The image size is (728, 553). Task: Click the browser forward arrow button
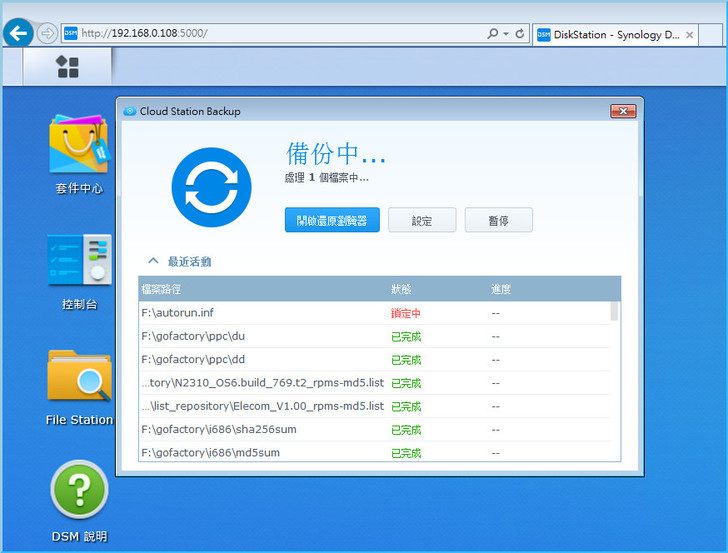47,33
